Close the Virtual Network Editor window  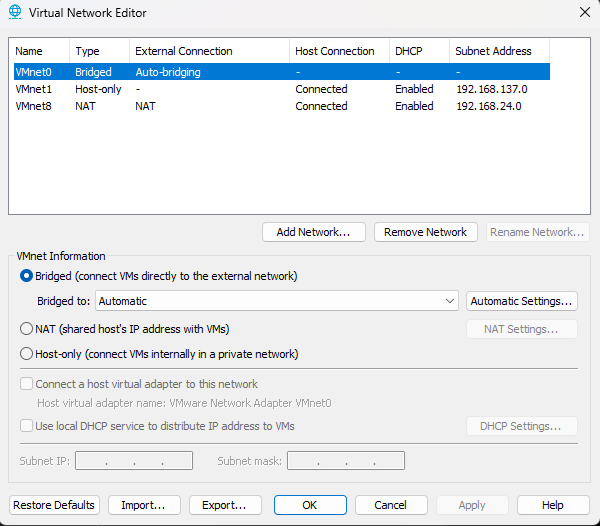click(584, 12)
